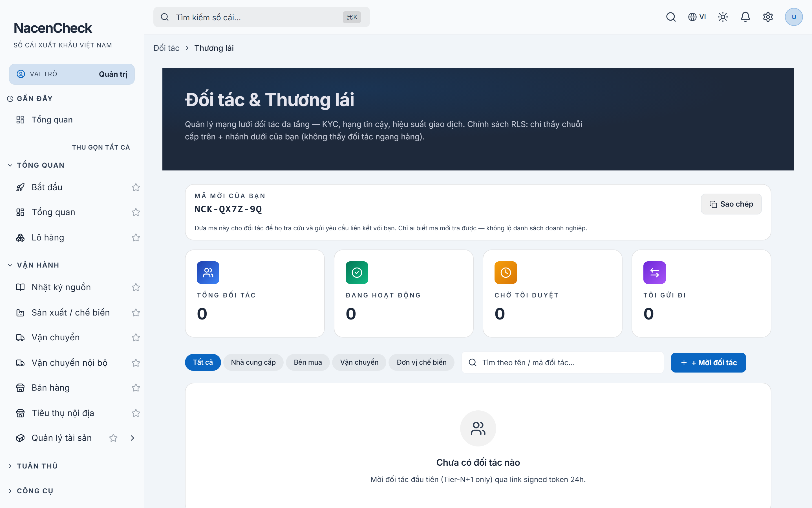Open the VI language switcher
This screenshot has height=508, width=812.
[x=697, y=17]
